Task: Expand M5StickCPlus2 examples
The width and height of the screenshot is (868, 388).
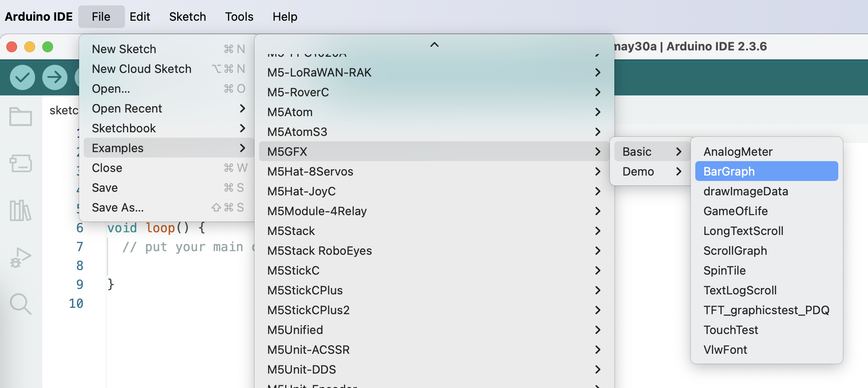Action: 434,310
